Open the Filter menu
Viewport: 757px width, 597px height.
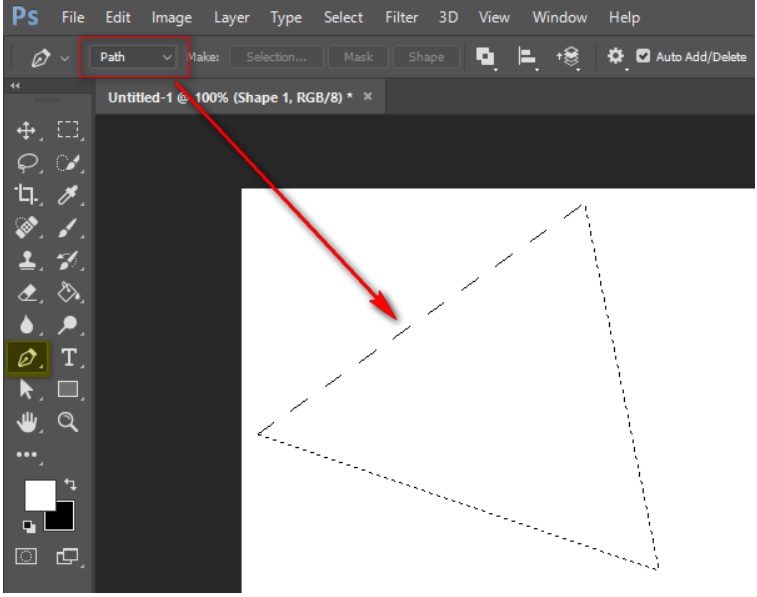[x=401, y=17]
